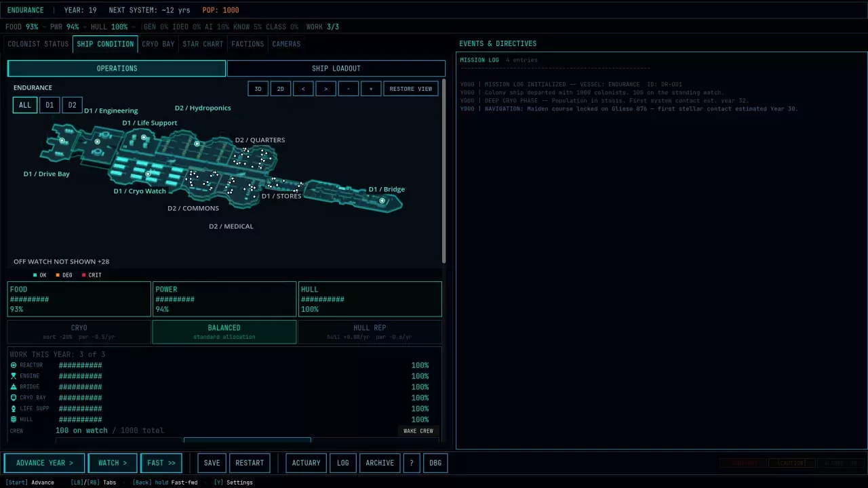Open help with the ? button

[412, 463]
